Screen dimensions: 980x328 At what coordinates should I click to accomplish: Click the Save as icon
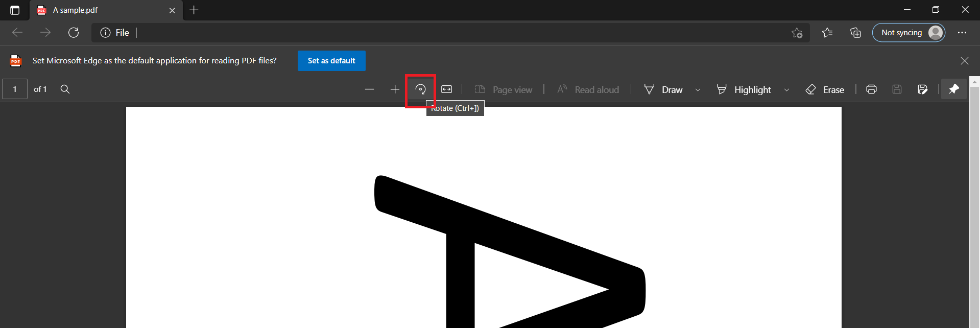coord(922,89)
